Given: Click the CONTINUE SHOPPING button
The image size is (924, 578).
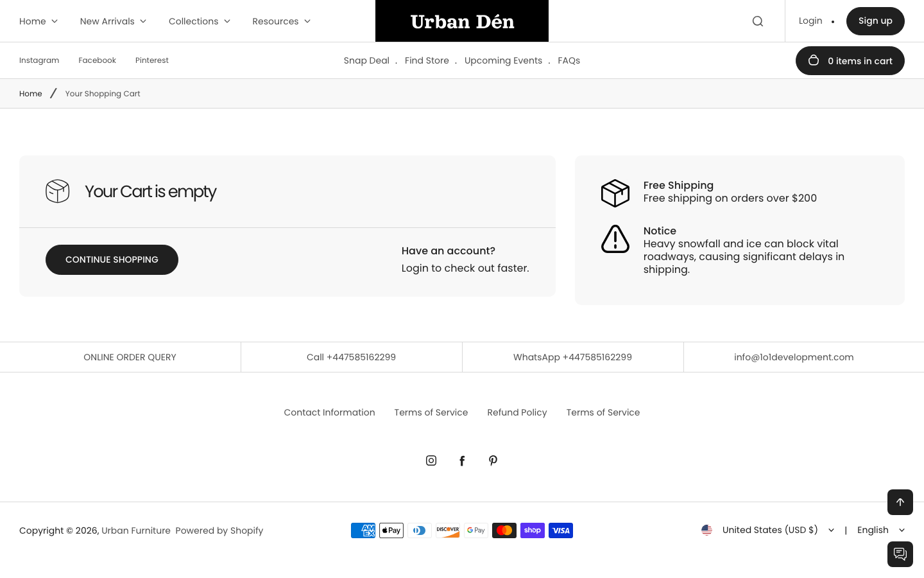Looking at the screenshot, I should [112, 259].
